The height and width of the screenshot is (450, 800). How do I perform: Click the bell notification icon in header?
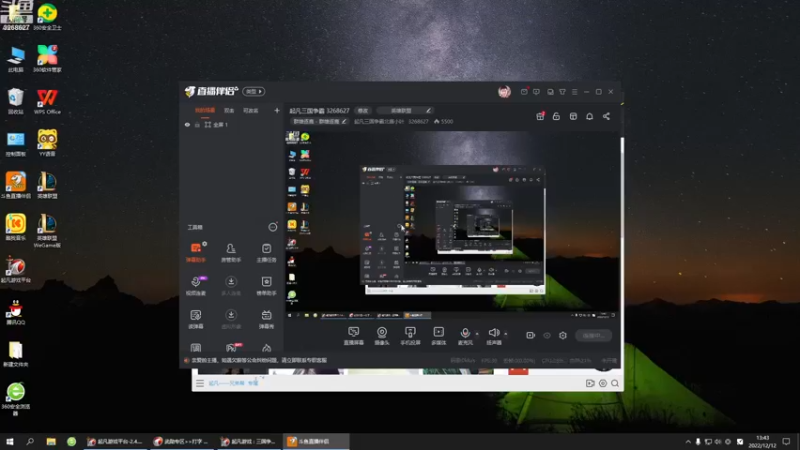[589, 116]
